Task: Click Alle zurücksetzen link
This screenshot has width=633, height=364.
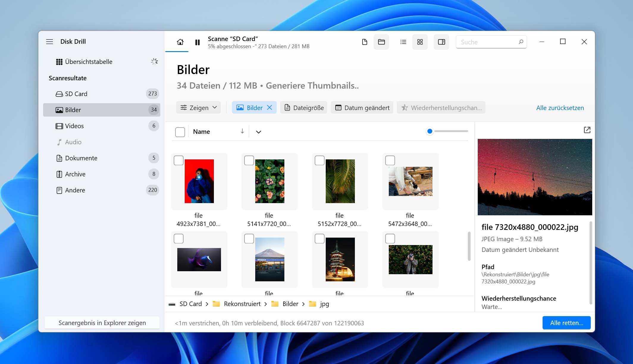Action: tap(560, 108)
